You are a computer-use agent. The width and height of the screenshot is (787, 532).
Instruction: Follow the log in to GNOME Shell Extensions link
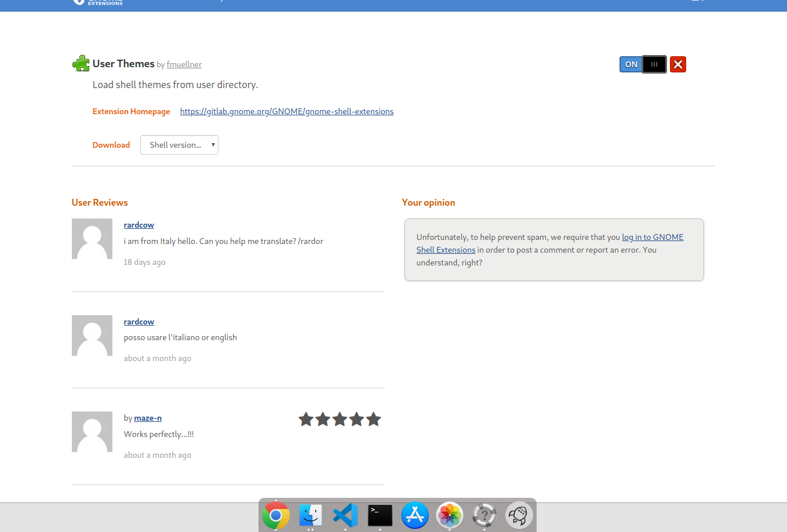tap(653, 237)
